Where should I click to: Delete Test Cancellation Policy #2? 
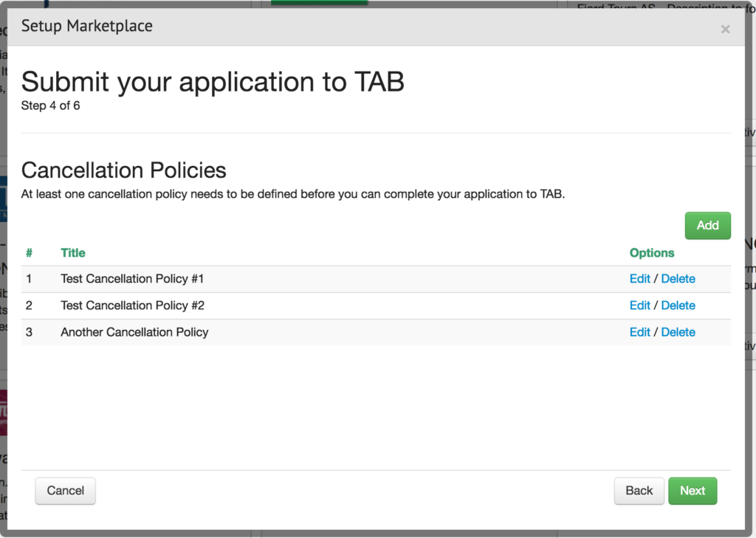click(678, 306)
